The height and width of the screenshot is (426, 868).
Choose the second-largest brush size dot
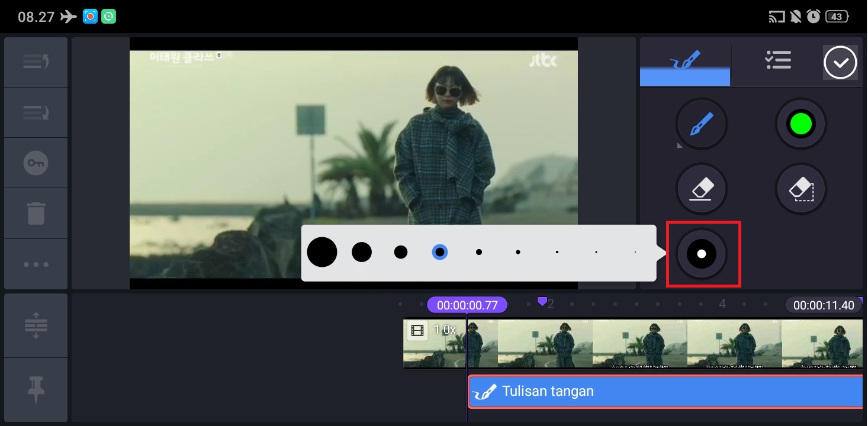coord(362,252)
